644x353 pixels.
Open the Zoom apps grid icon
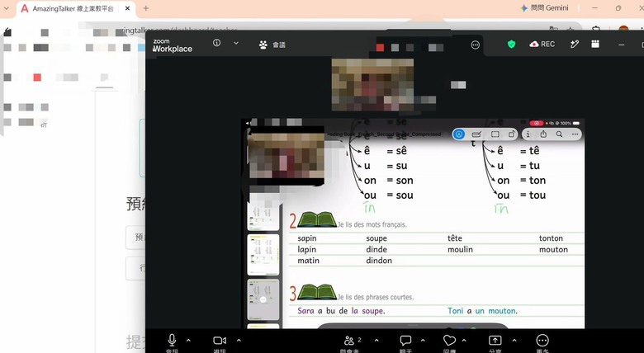point(595,44)
